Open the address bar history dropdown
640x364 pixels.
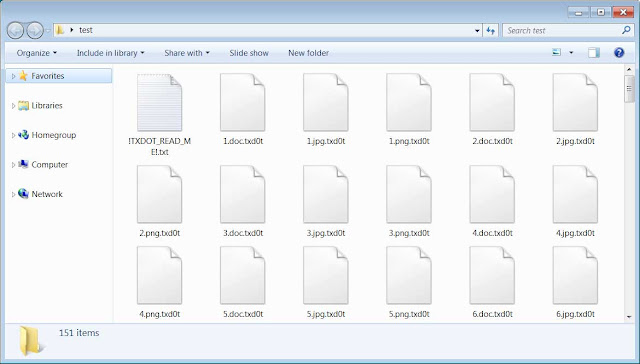(477, 31)
